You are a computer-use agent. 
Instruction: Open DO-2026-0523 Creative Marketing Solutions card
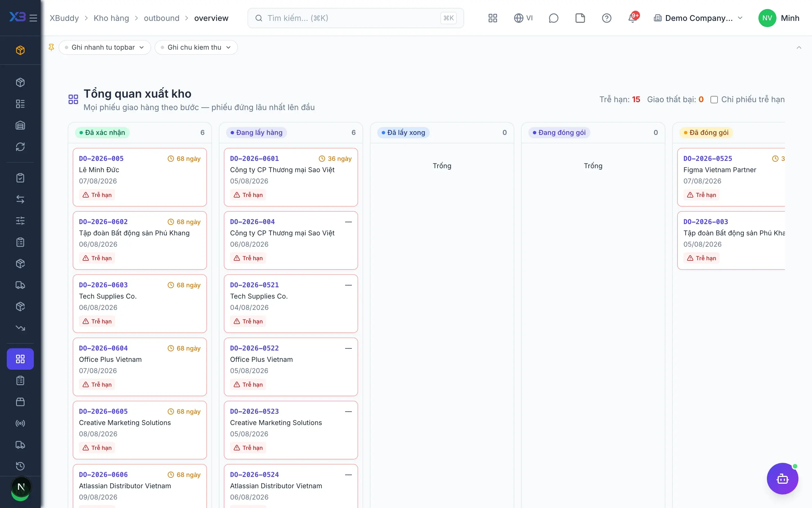coord(291,430)
